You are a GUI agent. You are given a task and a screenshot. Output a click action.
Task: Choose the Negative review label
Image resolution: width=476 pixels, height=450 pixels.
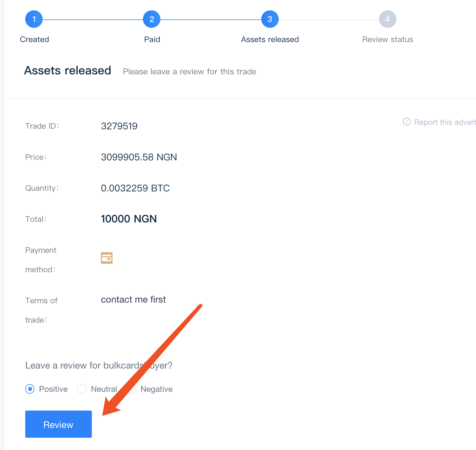157,389
